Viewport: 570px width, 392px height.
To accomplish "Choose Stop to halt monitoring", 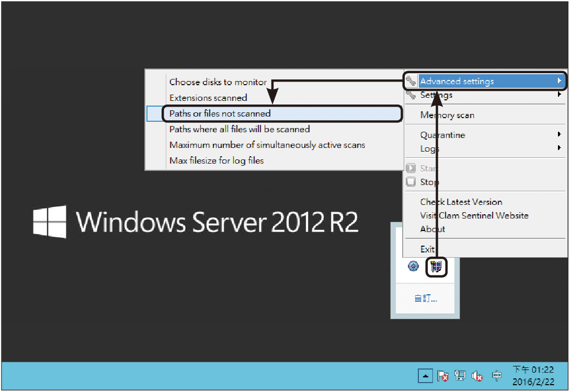I will coord(485,182).
